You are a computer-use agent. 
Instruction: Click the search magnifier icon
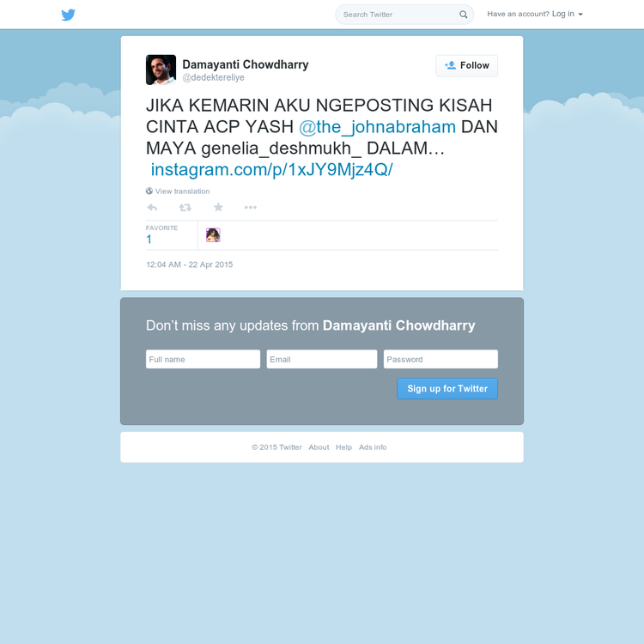tap(464, 15)
